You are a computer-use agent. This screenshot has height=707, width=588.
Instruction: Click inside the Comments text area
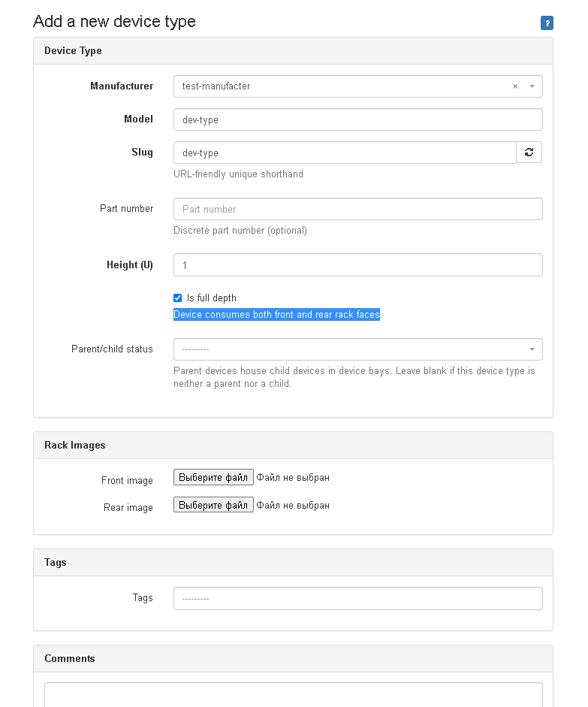click(x=293, y=694)
